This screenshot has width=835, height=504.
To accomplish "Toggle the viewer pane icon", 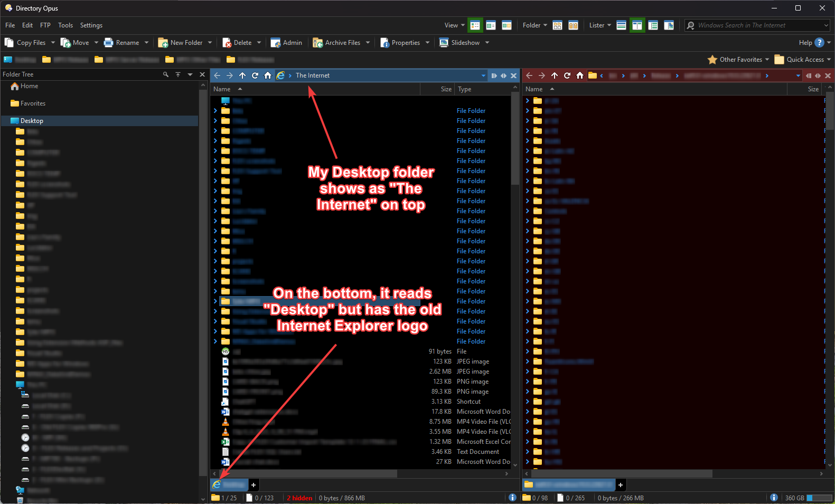I will pos(669,25).
